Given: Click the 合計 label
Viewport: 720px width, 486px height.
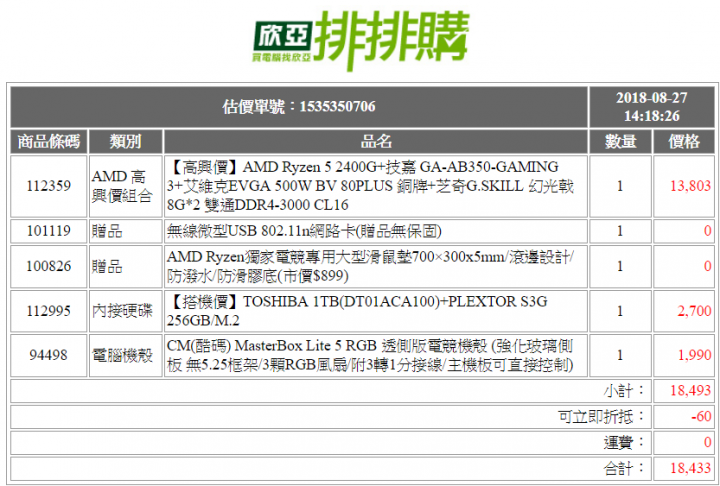Looking at the screenshot, I should (x=624, y=469).
